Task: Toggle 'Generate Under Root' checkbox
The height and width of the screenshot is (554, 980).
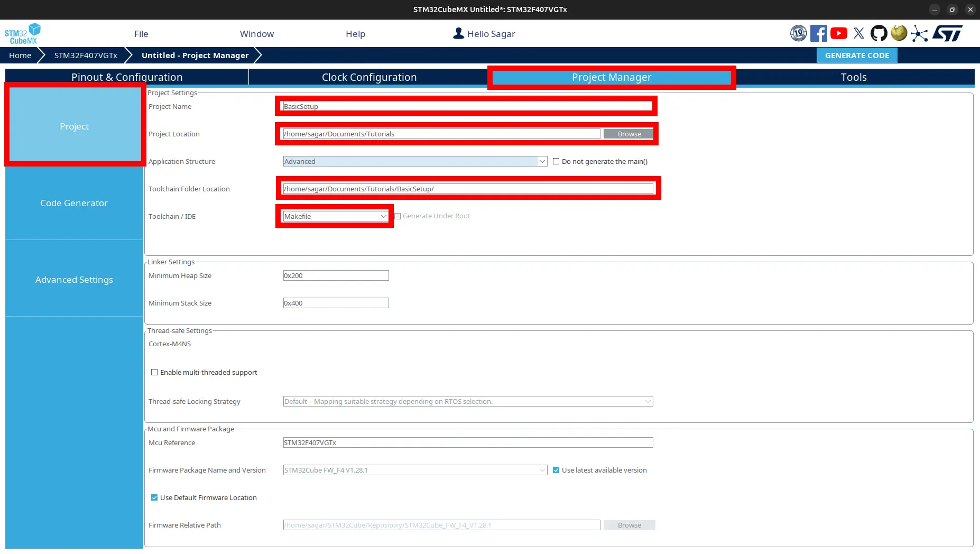Action: 397,216
